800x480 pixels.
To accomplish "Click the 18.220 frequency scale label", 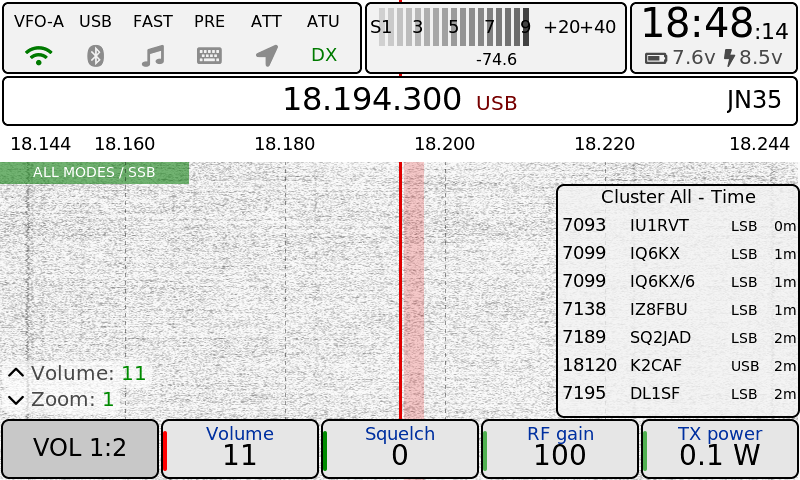I will tap(605, 144).
